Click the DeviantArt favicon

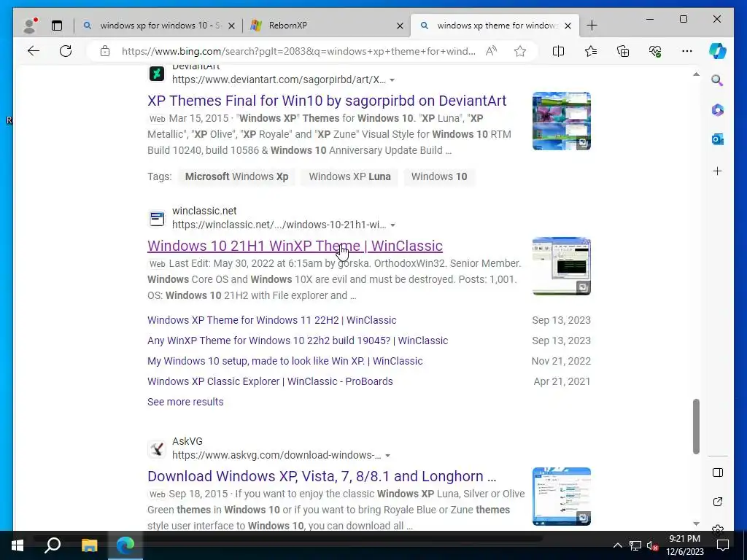coord(157,74)
